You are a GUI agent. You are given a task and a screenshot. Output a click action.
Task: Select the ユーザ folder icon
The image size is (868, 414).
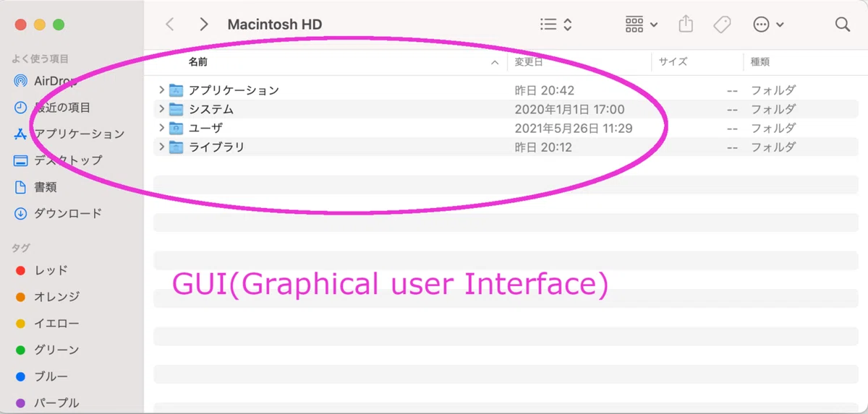(x=176, y=128)
